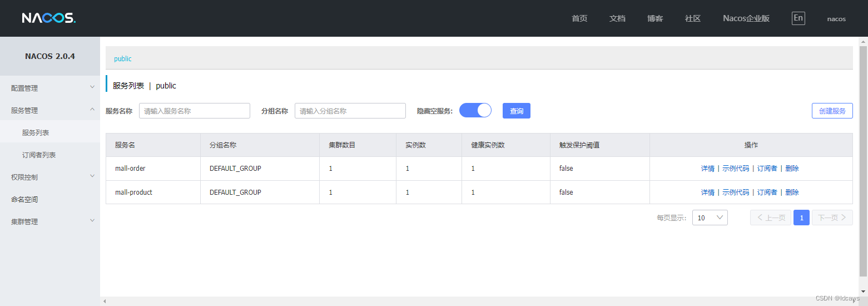Open 配置管理 sidebar section
The height and width of the screenshot is (306, 868).
pyautogui.click(x=50, y=88)
